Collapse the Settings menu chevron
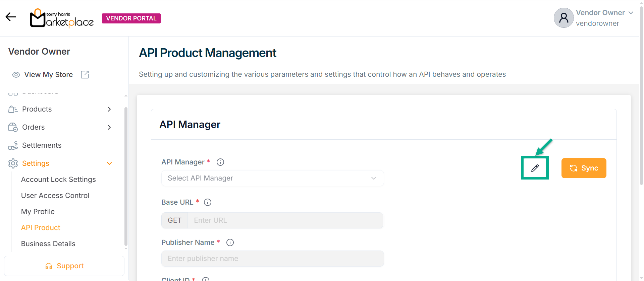This screenshot has height=281, width=644. [109, 163]
